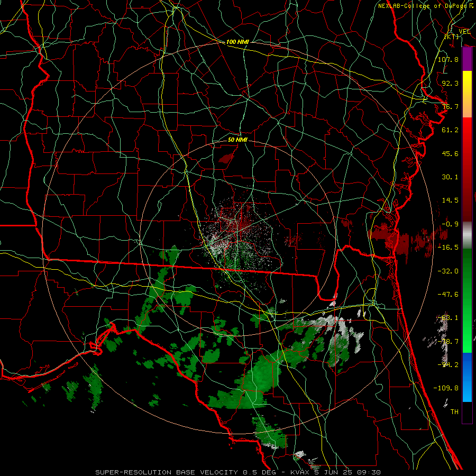Image resolution: width=476 pixels, height=476 pixels.
Task: Click the VEL legend title
Action: click(464, 32)
